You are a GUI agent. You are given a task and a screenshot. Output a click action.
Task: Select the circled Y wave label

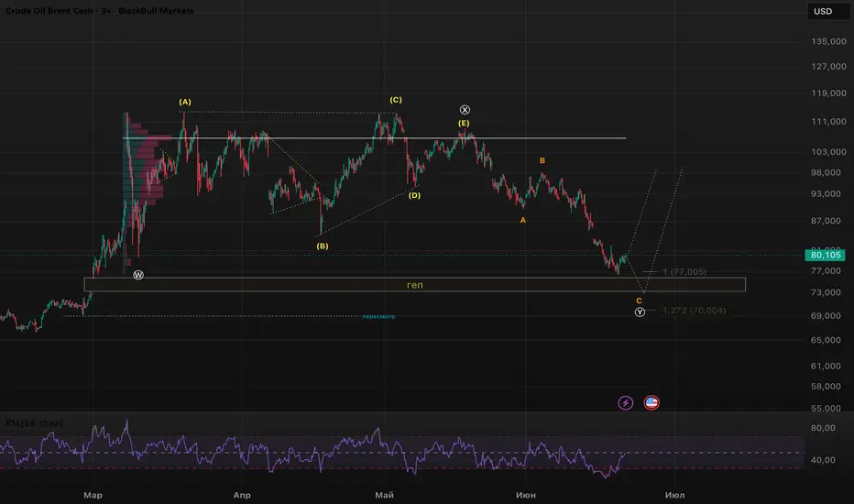(x=640, y=312)
